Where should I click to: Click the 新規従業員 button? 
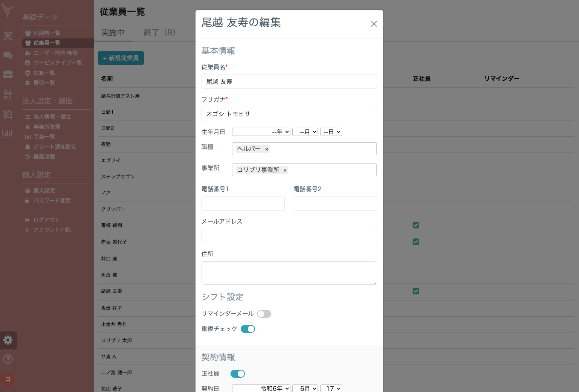point(121,58)
